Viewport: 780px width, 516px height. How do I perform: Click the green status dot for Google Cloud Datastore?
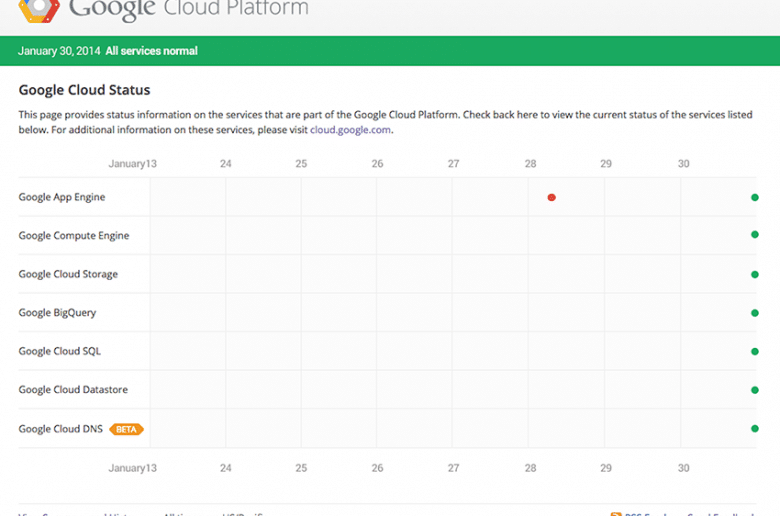point(755,390)
